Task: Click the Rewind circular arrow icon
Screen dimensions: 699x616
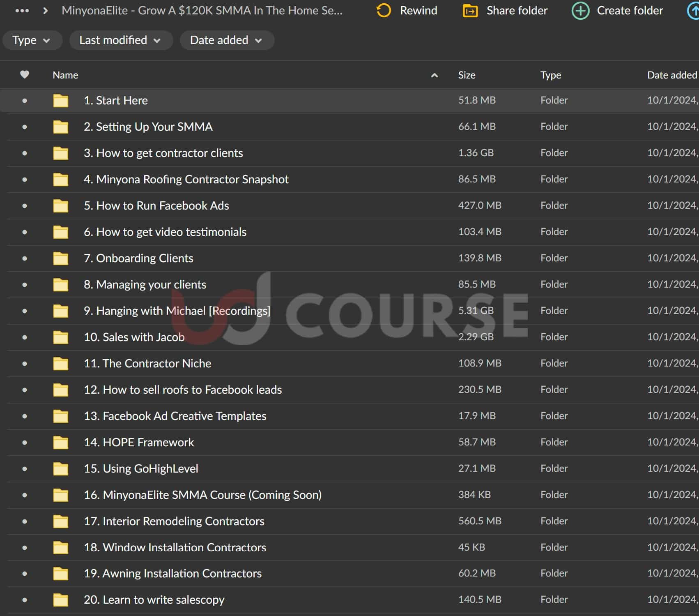Action: click(384, 11)
